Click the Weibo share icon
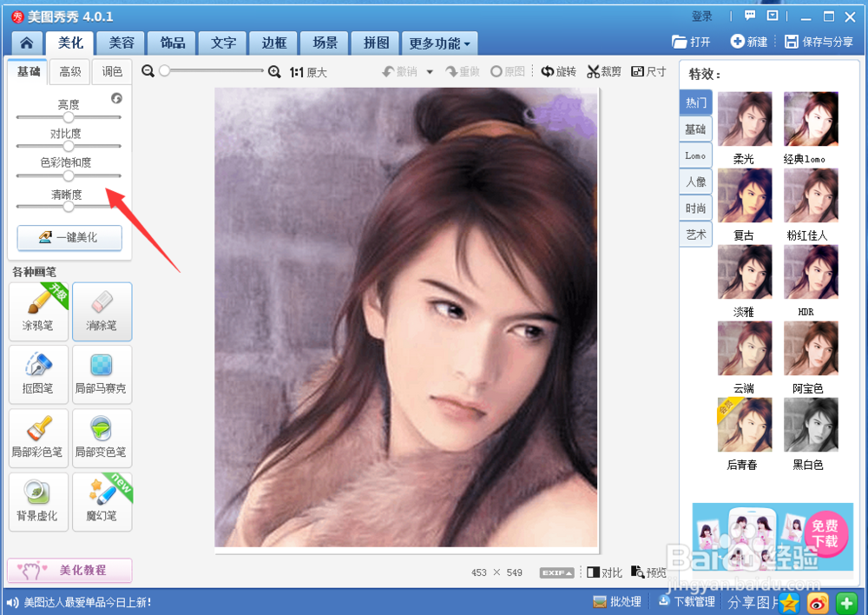Viewport: 868px width, 615px height. point(818,603)
